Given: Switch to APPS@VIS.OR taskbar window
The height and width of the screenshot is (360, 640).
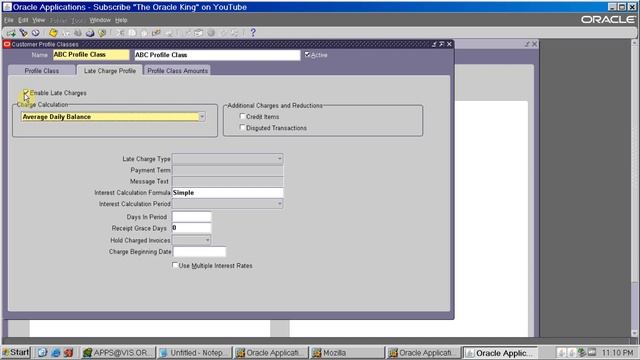Looking at the screenshot, I should tap(118, 353).
